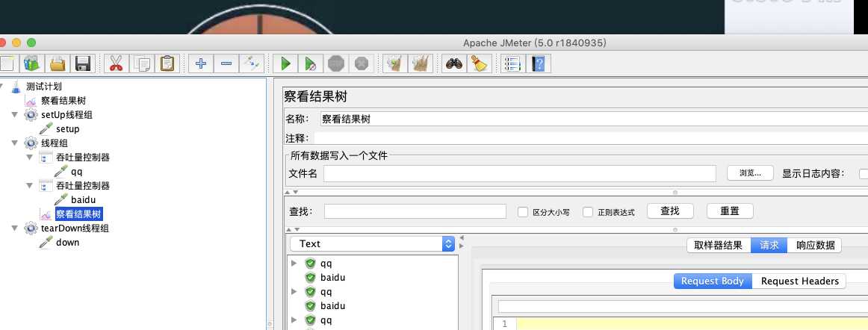Click the Paste clipboard icon
The image size is (868, 330).
tap(167, 63)
